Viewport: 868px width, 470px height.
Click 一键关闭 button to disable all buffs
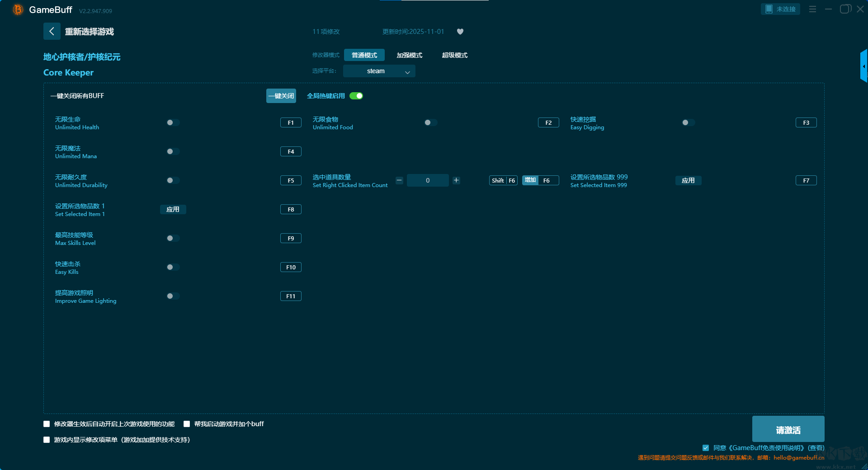point(281,96)
